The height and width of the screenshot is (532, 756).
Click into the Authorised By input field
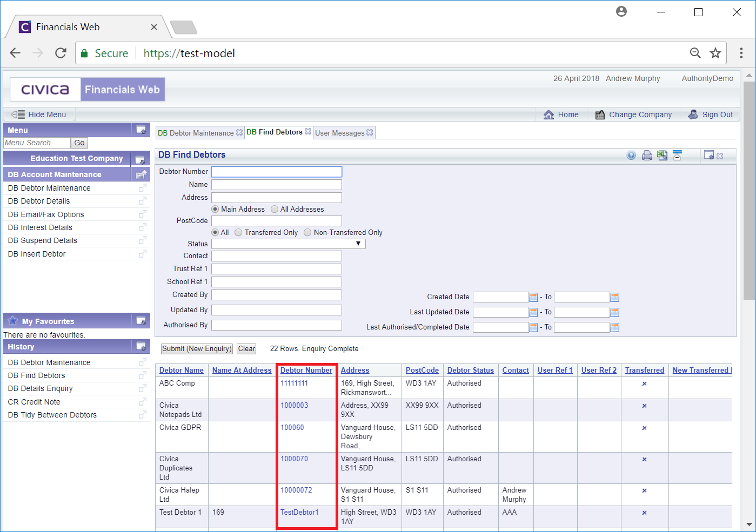coord(277,325)
